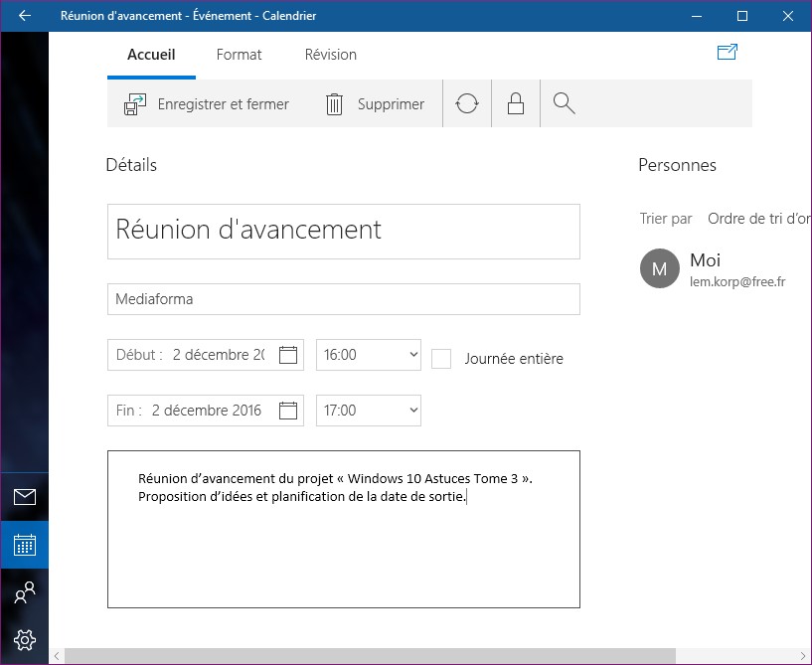Screen dimensions: 812x665
Task: Open Mail from the sidebar envelope icon
Action: pos(25,497)
